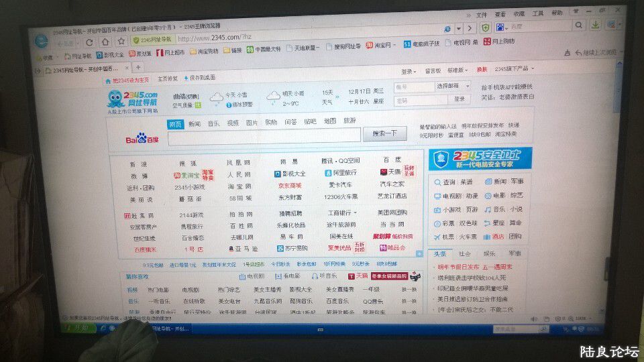
Task: Open a new tab with plus button
Action: click(138, 67)
